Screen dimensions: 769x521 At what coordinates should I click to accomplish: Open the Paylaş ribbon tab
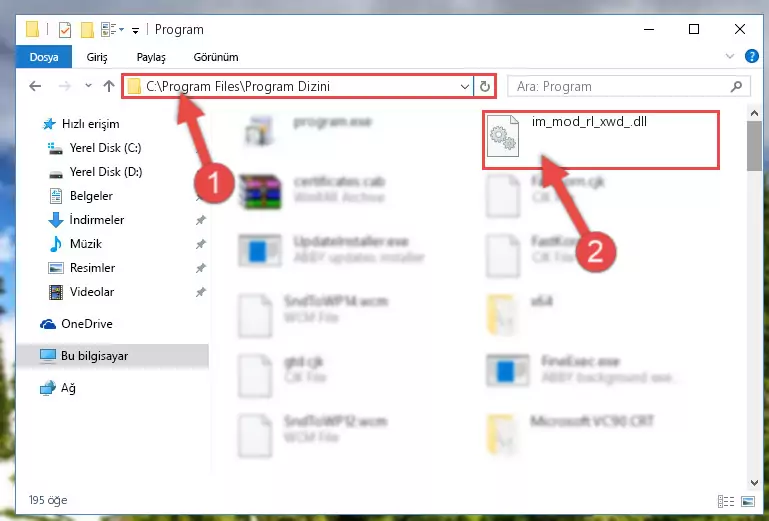(x=151, y=57)
